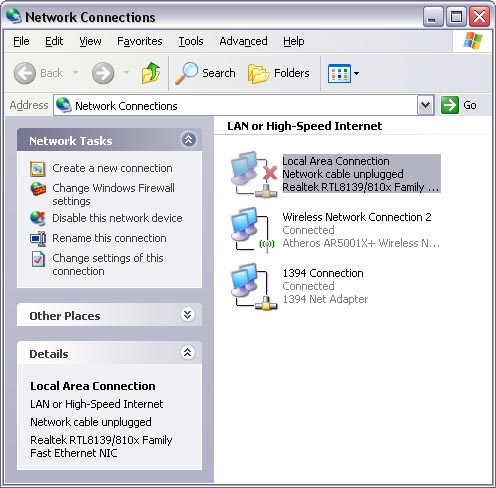Click Disable this network device
The width and height of the screenshot is (496, 488).
tap(117, 218)
